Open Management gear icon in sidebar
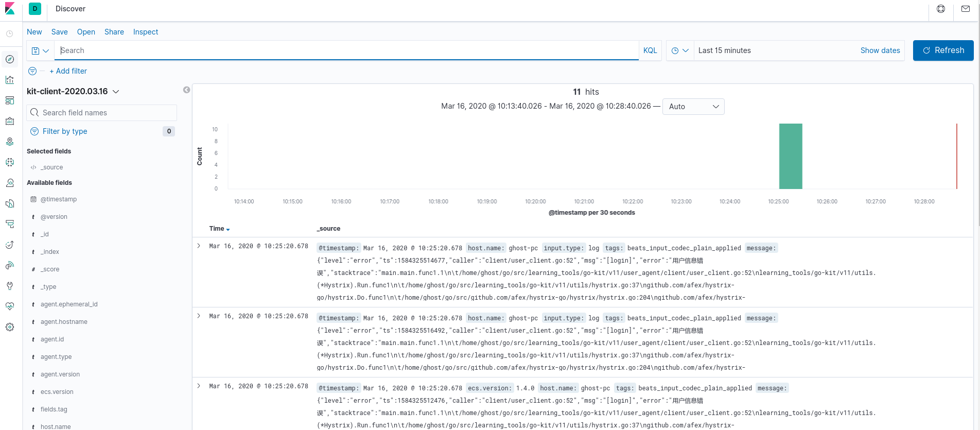 pos(10,327)
